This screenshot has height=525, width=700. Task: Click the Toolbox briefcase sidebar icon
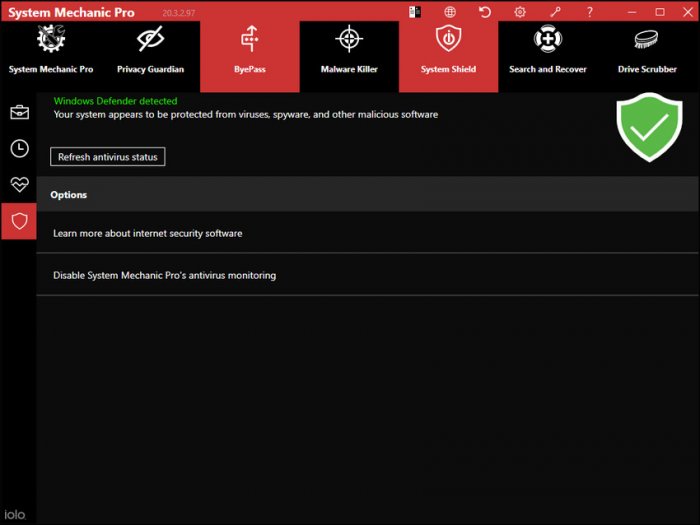click(20, 112)
